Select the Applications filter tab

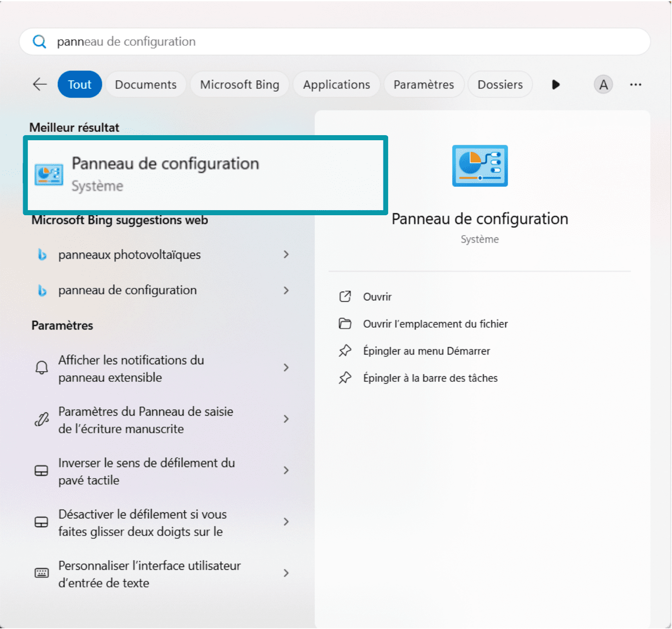click(336, 85)
